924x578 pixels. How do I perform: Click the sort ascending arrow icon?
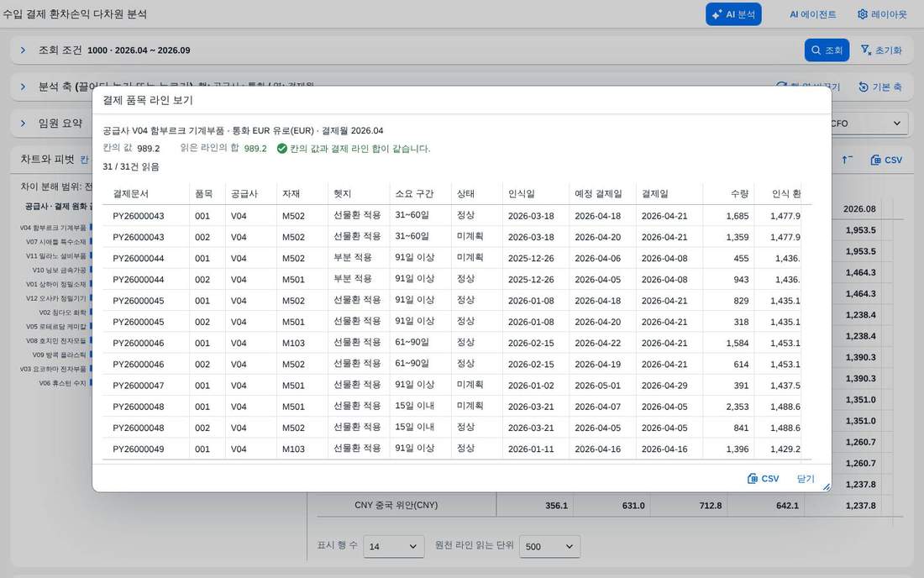coord(848,160)
